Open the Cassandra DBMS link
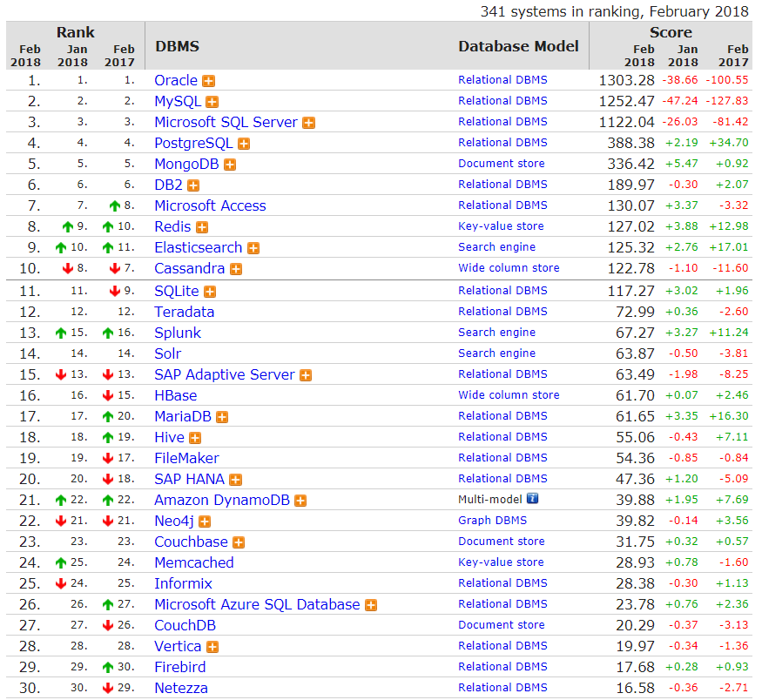The width and height of the screenshot is (762, 700). 190,268
